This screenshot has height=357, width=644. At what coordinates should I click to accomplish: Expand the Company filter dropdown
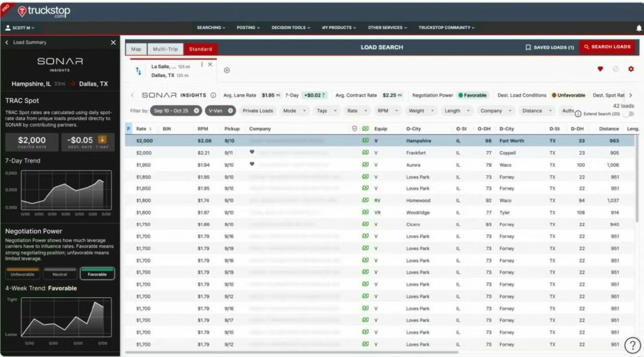tap(496, 111)
